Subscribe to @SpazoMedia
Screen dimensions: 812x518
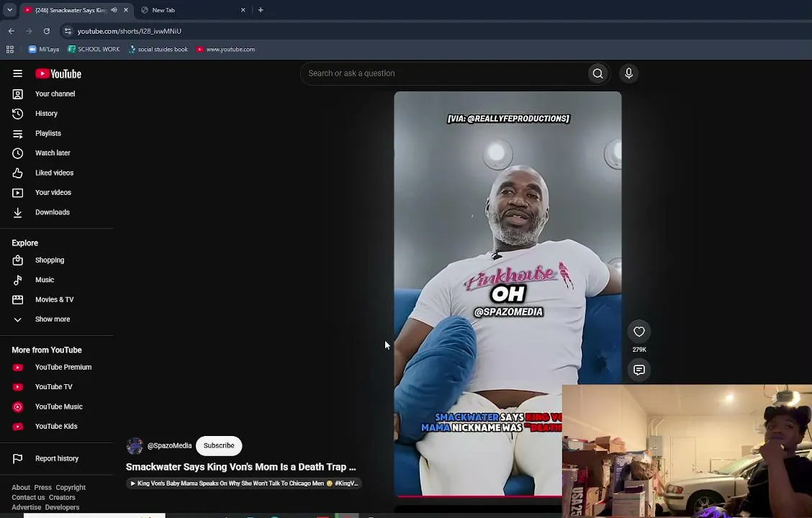coord(219,445)
